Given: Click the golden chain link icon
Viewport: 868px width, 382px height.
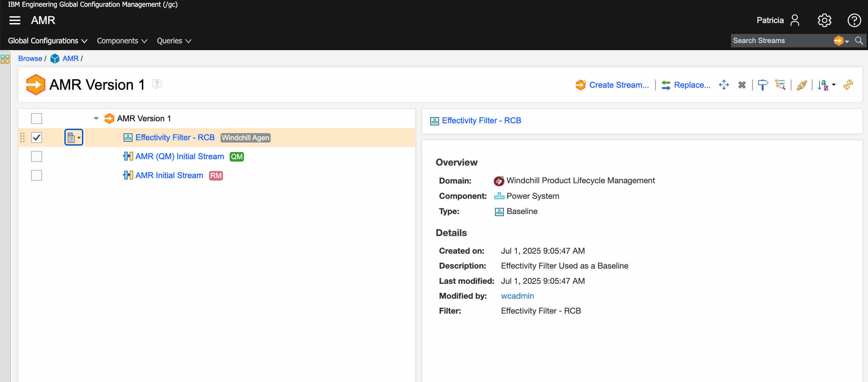Looking at the screenshot, I should tap(801, 85).
